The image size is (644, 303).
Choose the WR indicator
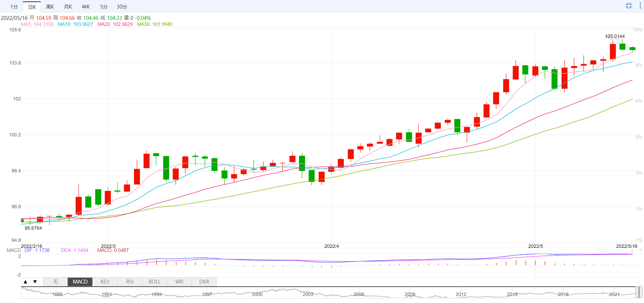pyautogui.click(x=179, y=282)
